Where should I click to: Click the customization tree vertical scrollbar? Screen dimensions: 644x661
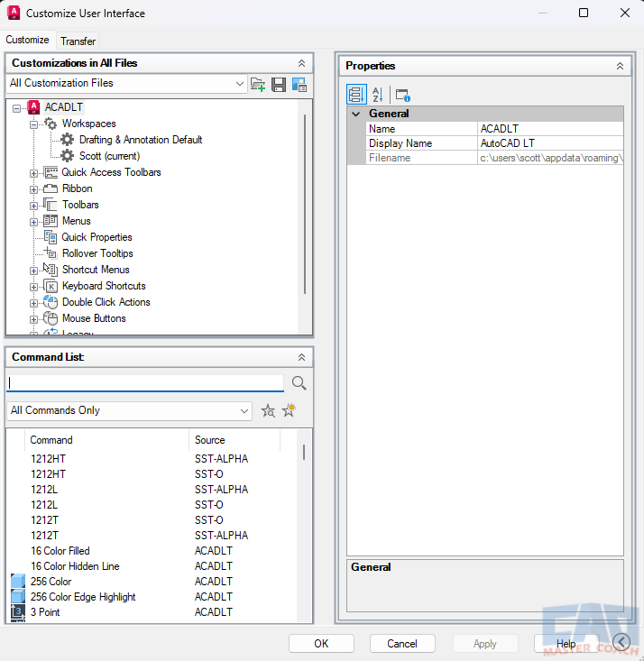click(305, 204)
